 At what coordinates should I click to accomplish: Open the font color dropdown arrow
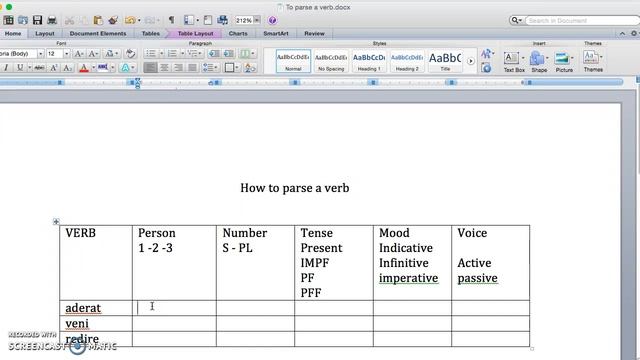coord(93,68)
